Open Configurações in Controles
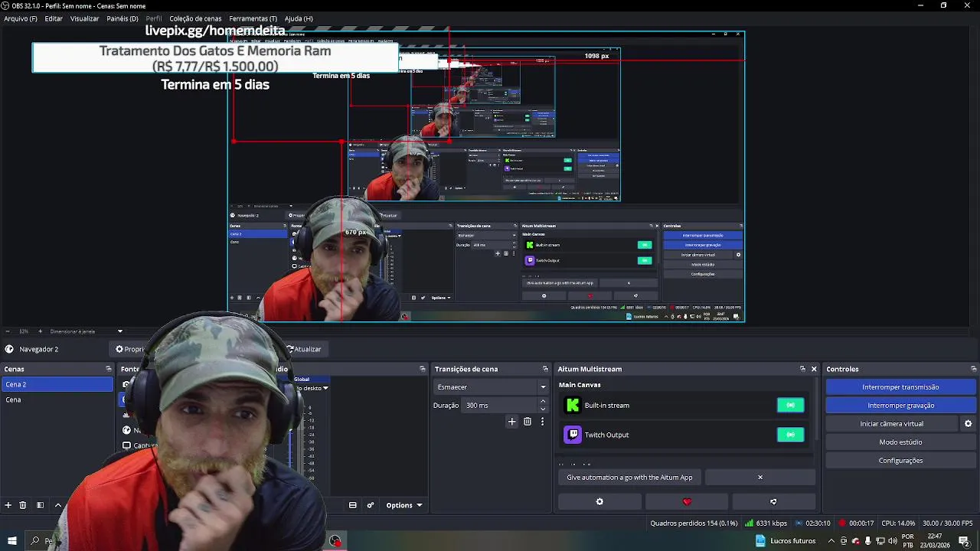 point(900,461)
